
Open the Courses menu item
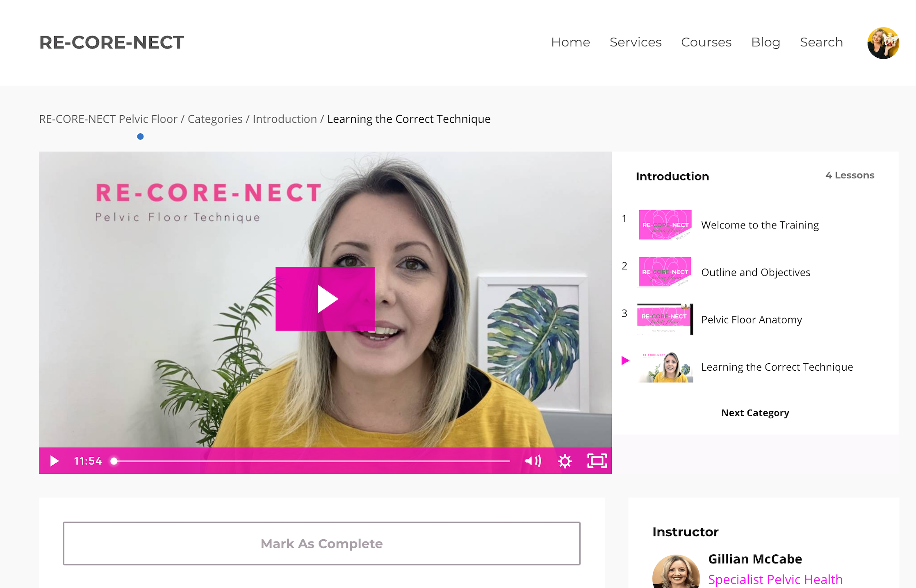click(706, 42)
